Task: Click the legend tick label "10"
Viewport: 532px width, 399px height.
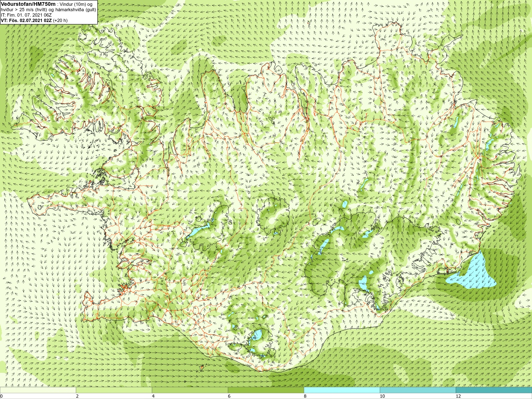Action: tap(382, 396)
